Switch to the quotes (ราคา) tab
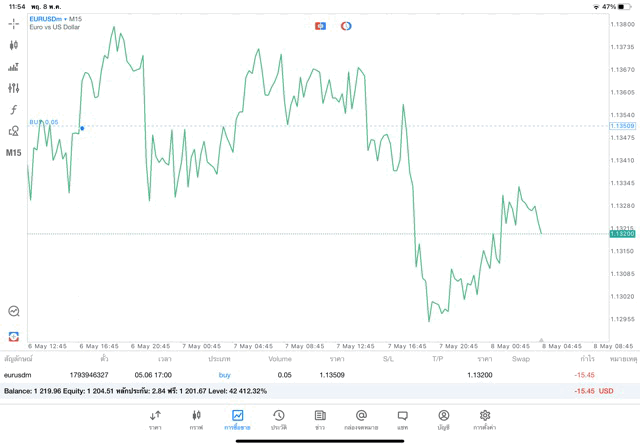640x447 pixels. pos(155,420)
